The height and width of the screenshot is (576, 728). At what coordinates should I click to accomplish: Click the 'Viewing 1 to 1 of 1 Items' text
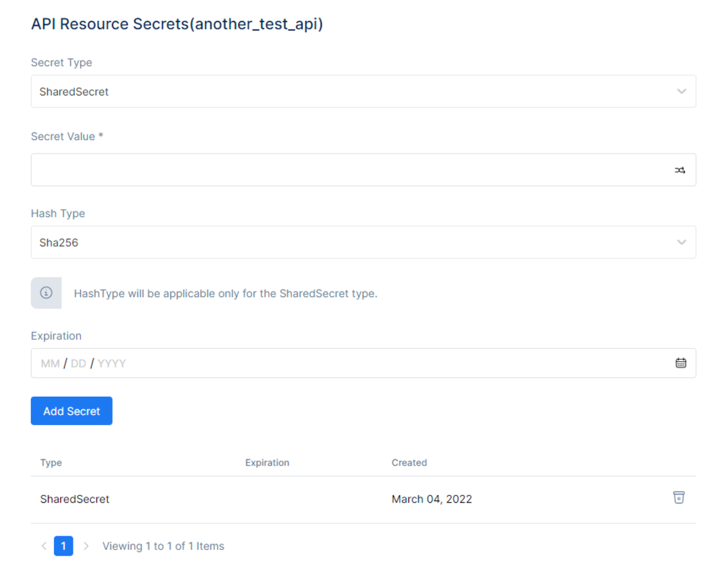pos(163,546)
